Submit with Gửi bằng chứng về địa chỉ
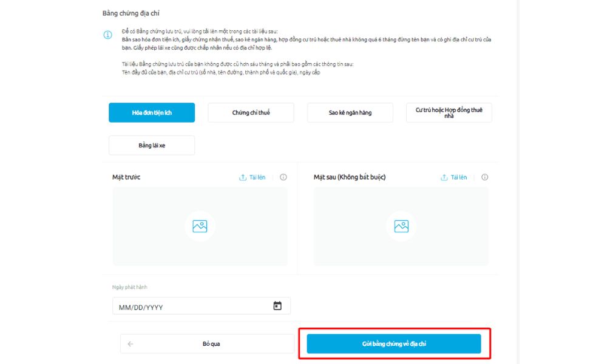Screen dimensions: 607x364 (394, 344)
